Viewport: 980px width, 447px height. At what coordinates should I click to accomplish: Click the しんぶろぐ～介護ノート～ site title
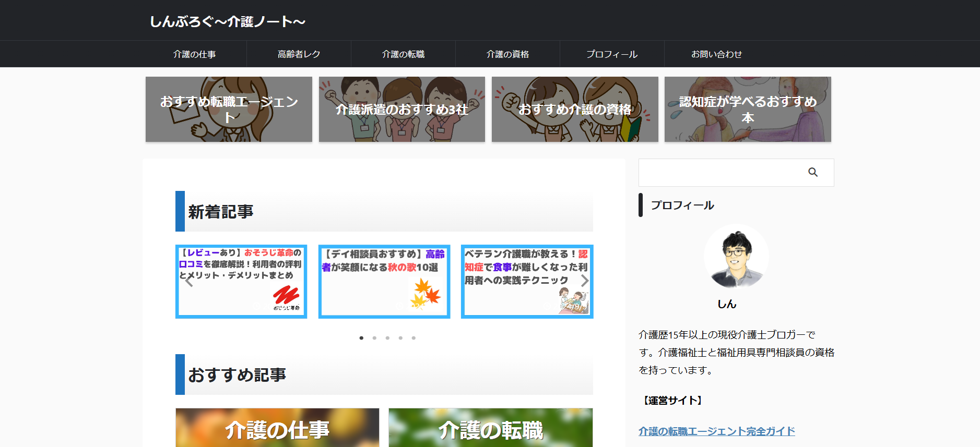coord(227,21)
